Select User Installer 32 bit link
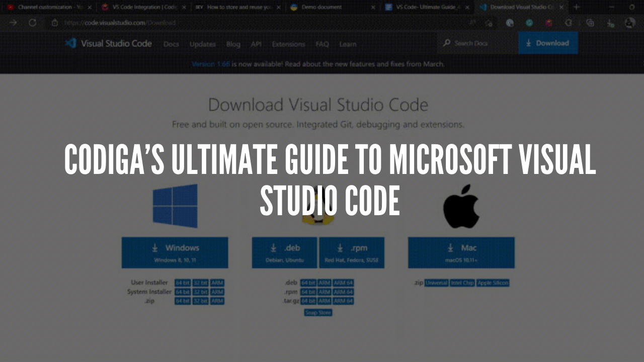 click(x=200, y=283)
